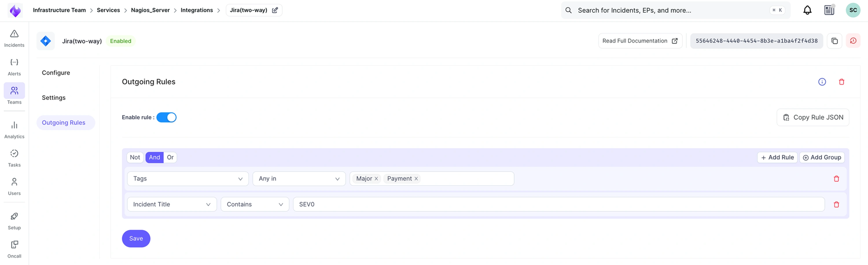Viewport: 868px width, 265px height.
Task: Go to Nagios_Server breadcrumb
Action: [x=150, y=10]
